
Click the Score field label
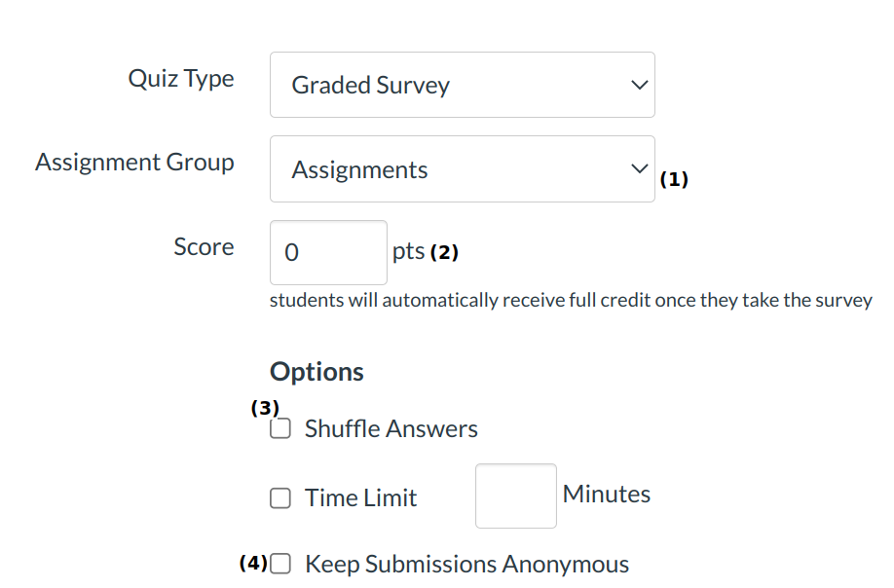204,247
